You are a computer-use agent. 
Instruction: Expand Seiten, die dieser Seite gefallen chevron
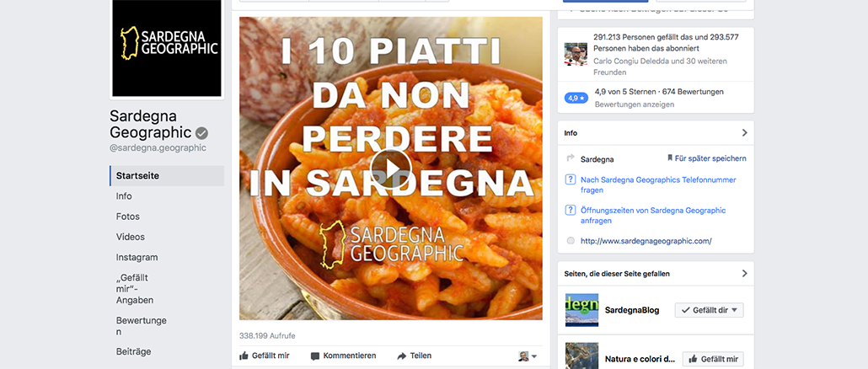pyautogui.click(x=745, y=273)
